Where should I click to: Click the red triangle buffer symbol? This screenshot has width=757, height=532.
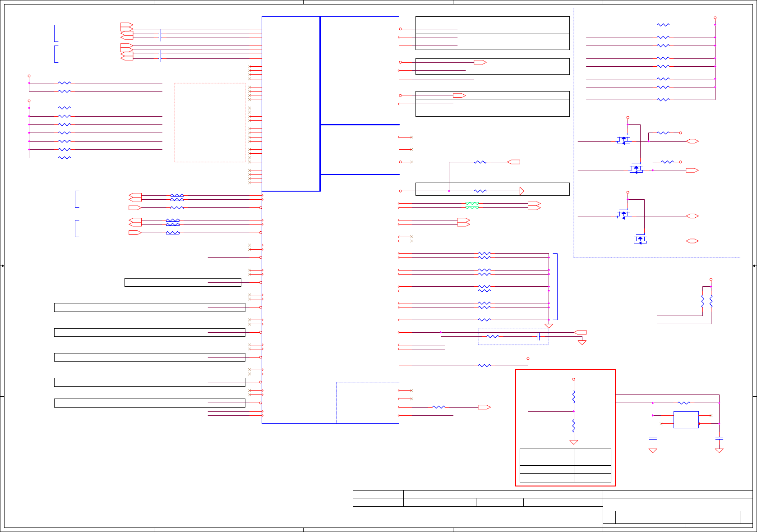[x=522, y=191]
